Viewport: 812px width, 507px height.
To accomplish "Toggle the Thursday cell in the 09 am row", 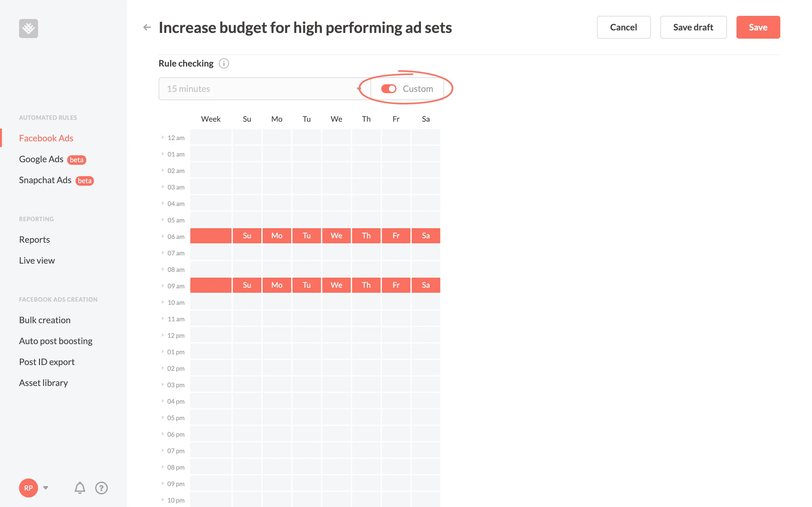I will point(366,285).
